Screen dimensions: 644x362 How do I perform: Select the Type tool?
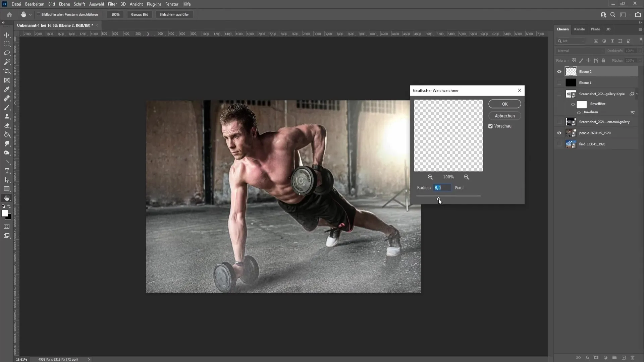(7, 171)
